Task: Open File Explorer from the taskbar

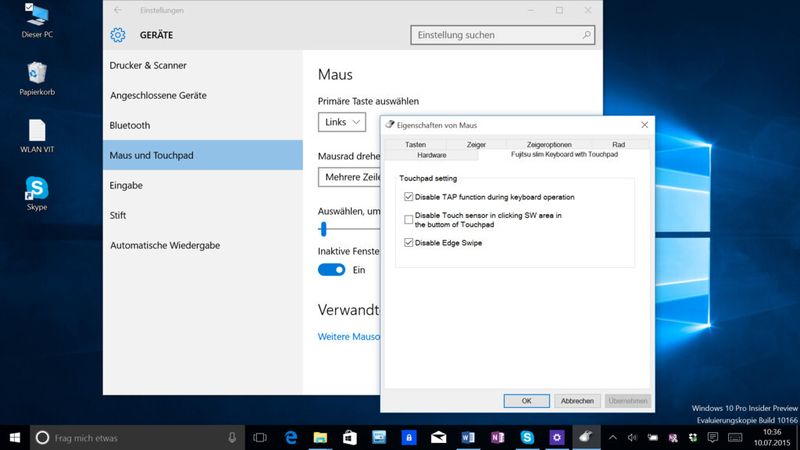Action: [x=321, y=437]
